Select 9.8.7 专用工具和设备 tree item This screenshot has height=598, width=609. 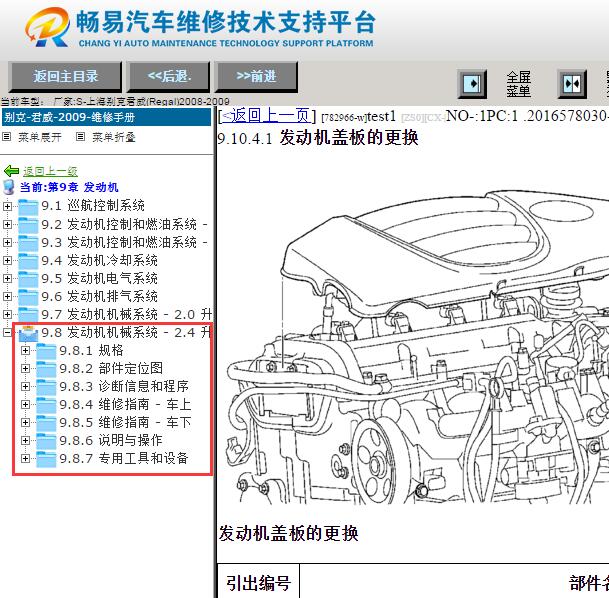coord(124,458)
